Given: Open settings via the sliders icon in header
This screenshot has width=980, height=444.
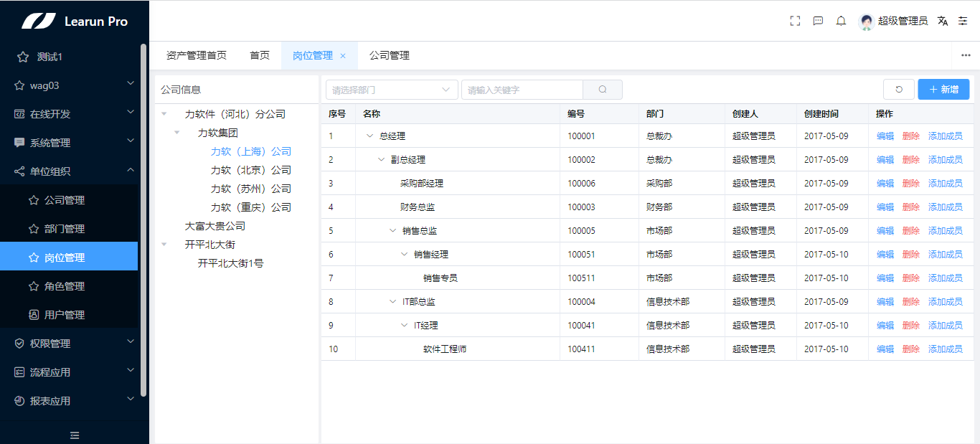Looking at the screenshot, I should (963, 21).
